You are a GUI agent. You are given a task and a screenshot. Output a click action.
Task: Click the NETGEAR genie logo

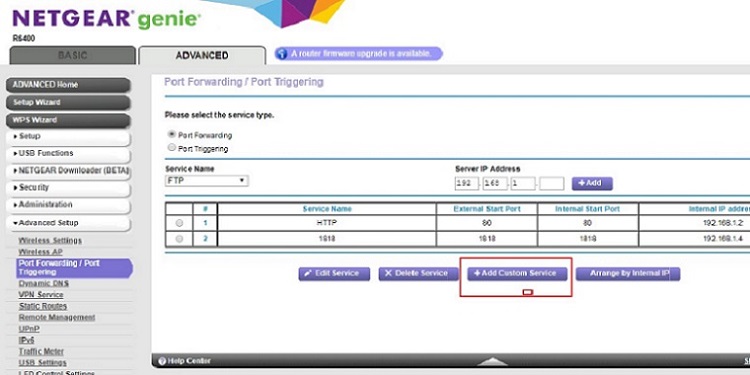(106, 19)
